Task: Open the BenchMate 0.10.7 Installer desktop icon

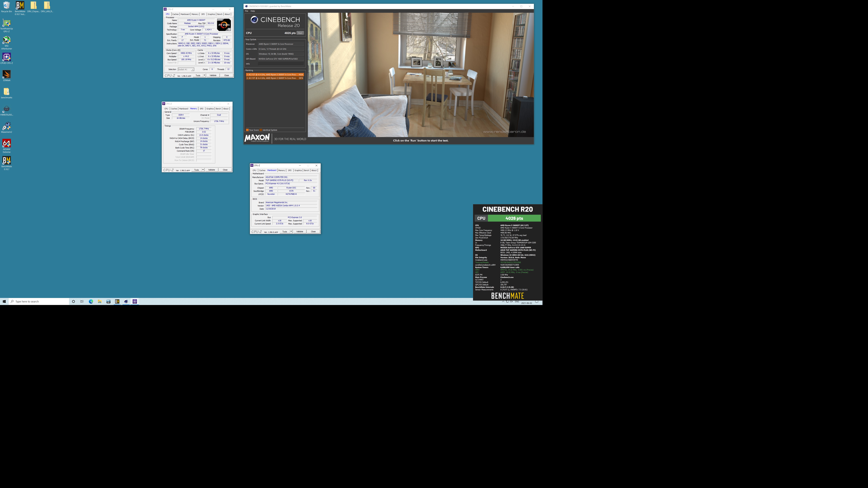Action: pos(20,8)
